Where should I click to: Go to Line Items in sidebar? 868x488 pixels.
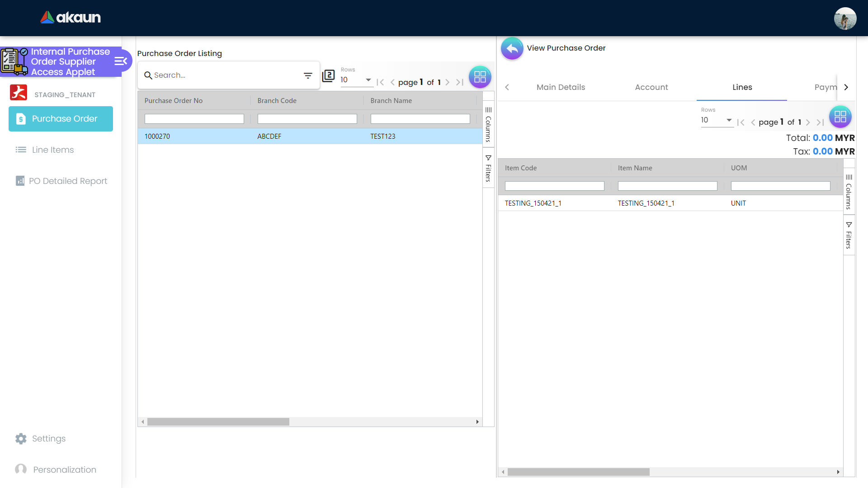pos(52,150)
